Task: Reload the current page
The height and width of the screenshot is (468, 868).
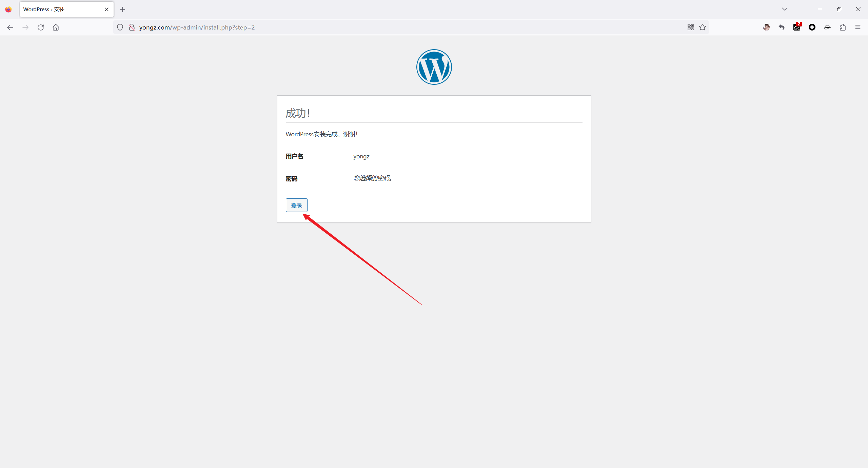Action: point(41,27)
